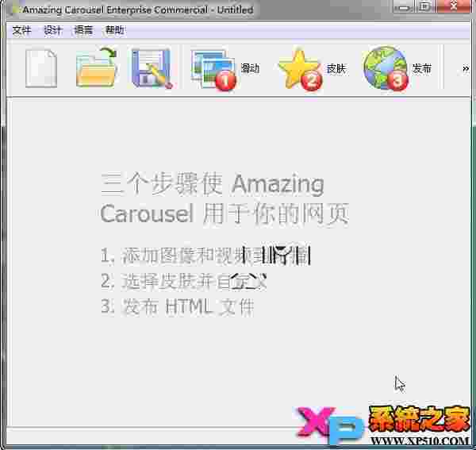Minimize the Amazing Carousel window

point(404,6)
